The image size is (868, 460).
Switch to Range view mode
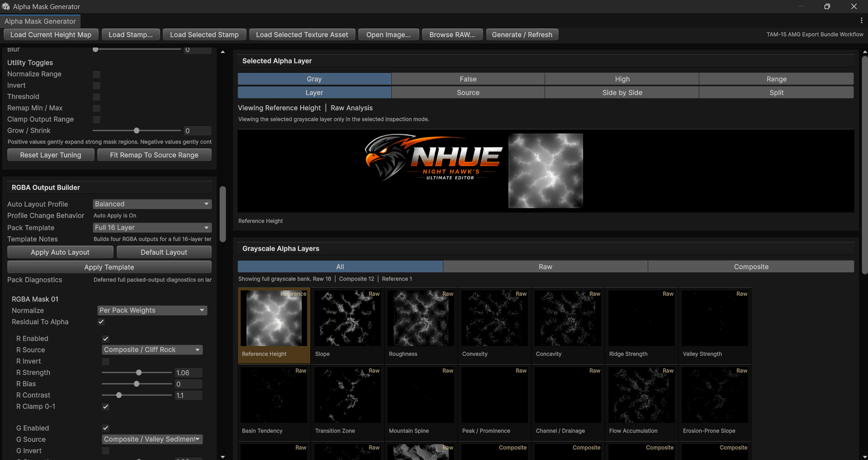tap(776, 79)
